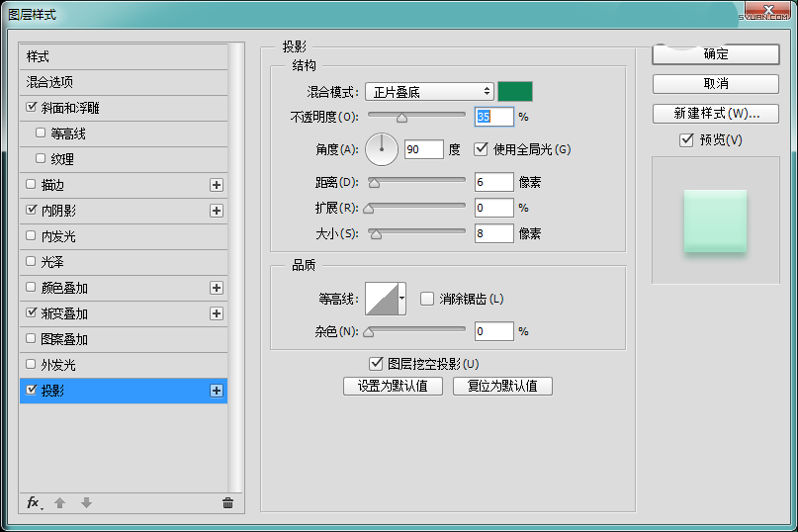Toggle the 使用全局光 checkbox

pyautogui.click(x=482, y=149)
